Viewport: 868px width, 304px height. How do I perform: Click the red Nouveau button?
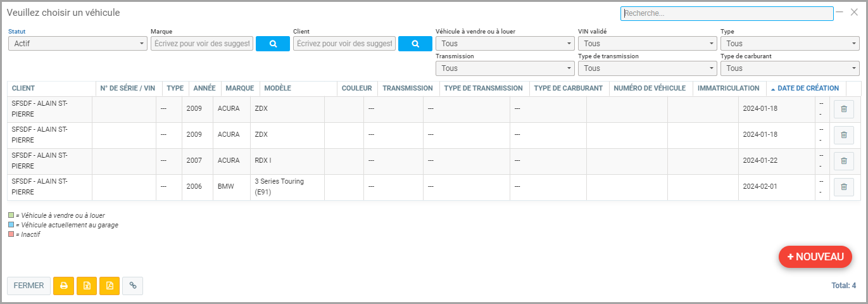(x=815, y=256)
